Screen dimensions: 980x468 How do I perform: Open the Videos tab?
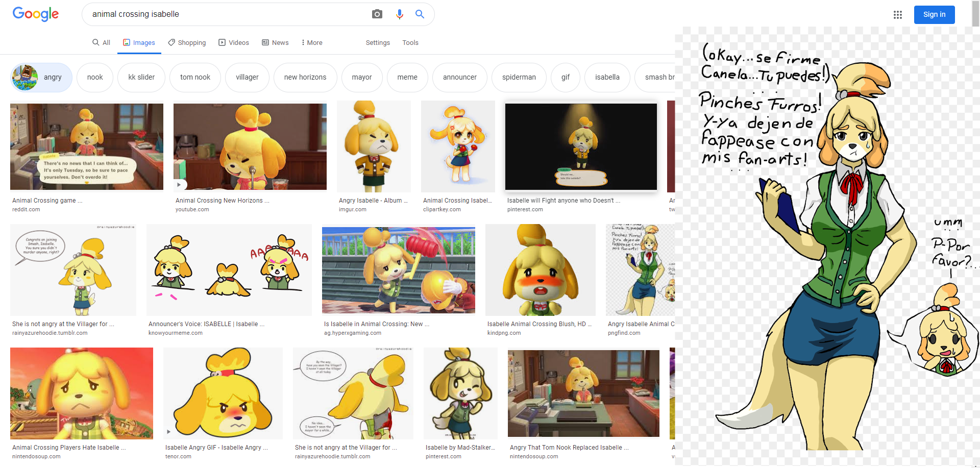click(x=234, y=42)
